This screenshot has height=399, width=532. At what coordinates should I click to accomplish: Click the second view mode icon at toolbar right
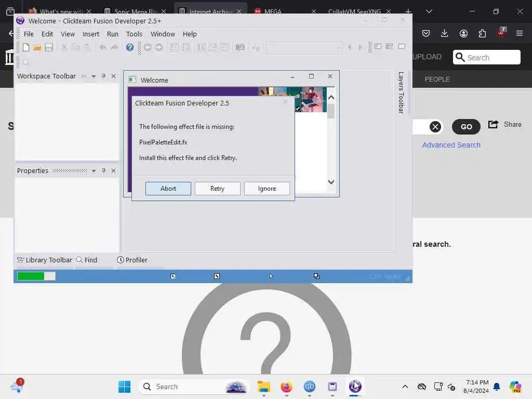390,46
